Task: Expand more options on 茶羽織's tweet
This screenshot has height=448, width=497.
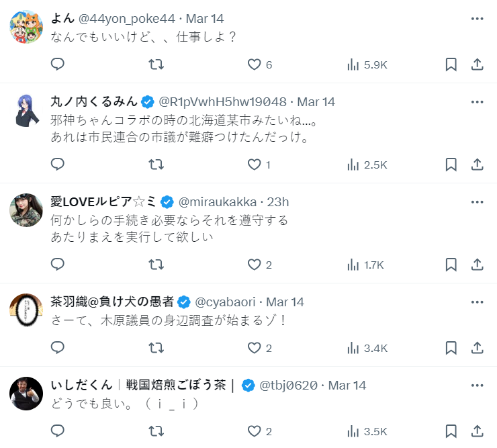Action: [x=478, y=302]
